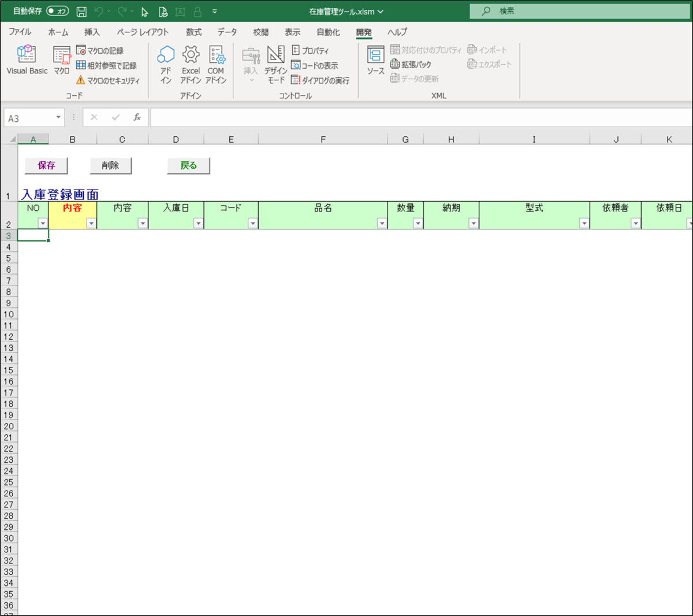Click the insert function fx icon
The height and width of the screenshot is (616, 693).
click(x=137, y=117)
